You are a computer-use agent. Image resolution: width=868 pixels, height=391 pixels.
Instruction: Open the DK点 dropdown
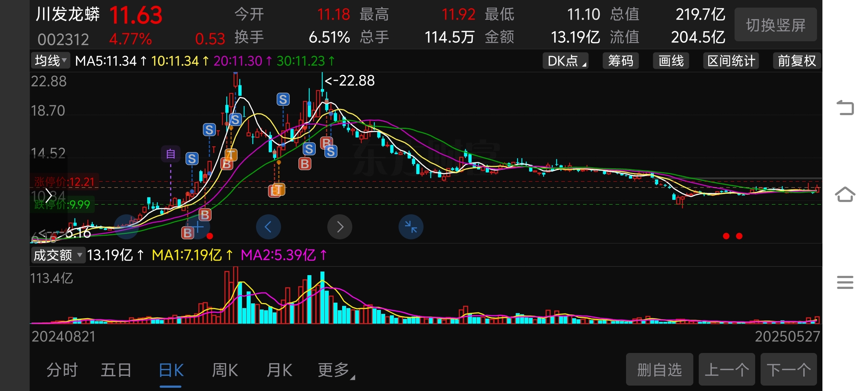pos(566,61)
